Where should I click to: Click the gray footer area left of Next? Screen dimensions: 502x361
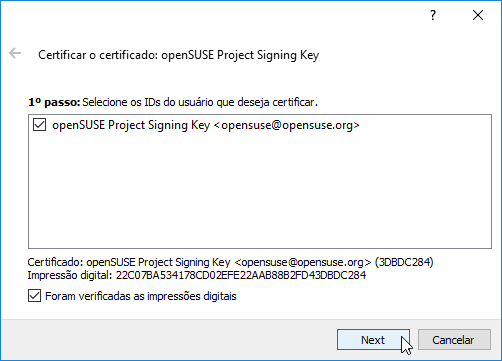point(167,340)
